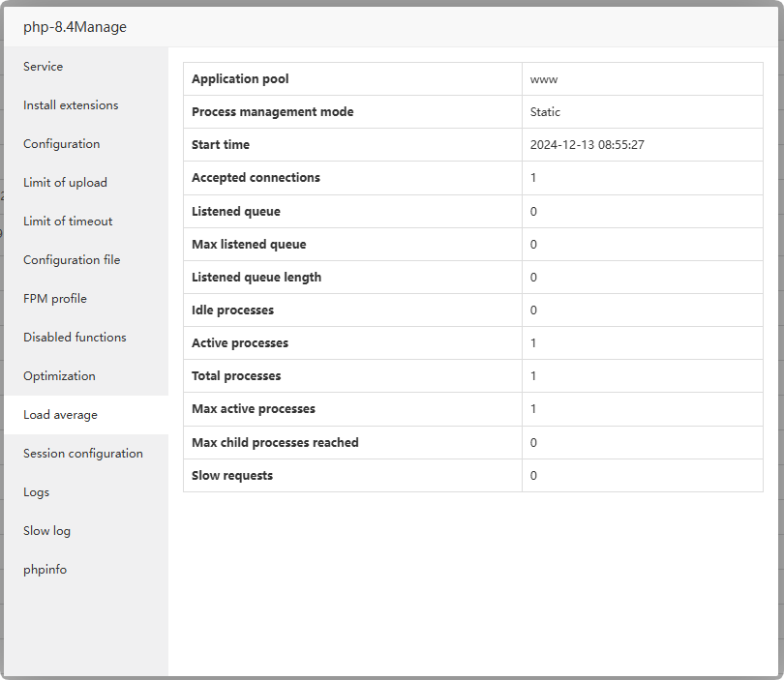Screen dimensions: 784x680
Task: Click the Start time value 2024-12-13 08:55:27
Action: point(588,145)
